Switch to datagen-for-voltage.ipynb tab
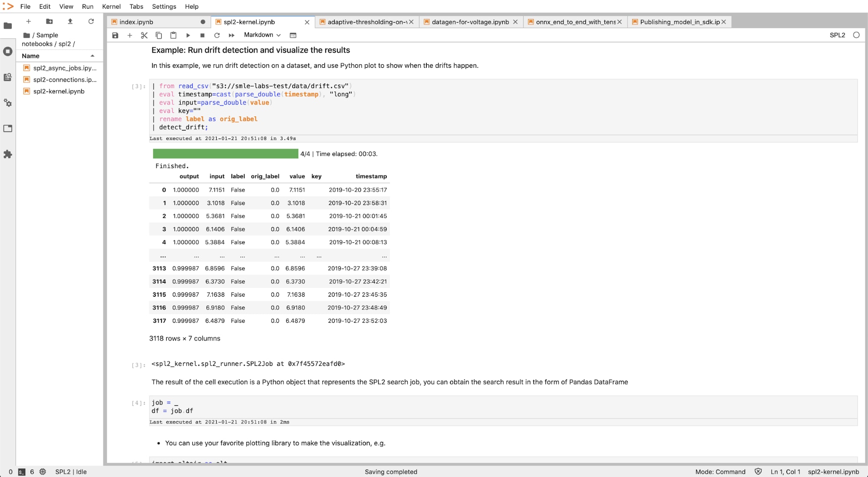868x477 pixels. point(470,22)
